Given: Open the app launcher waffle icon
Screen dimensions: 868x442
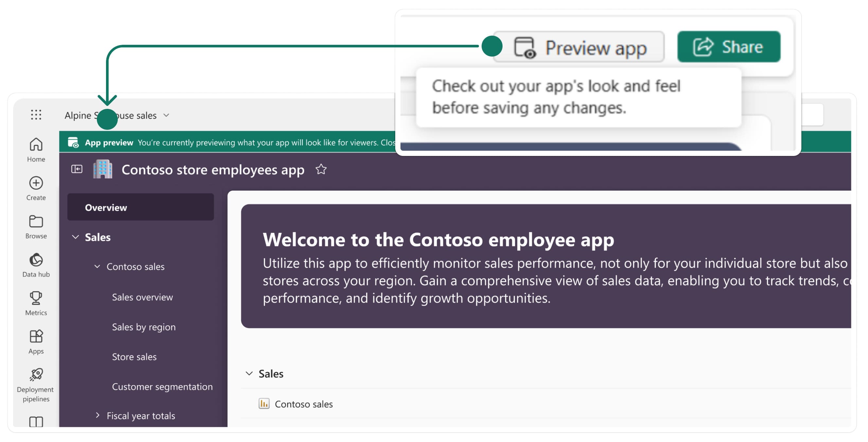Looking at the screenshot, I should tap(36, 115).
